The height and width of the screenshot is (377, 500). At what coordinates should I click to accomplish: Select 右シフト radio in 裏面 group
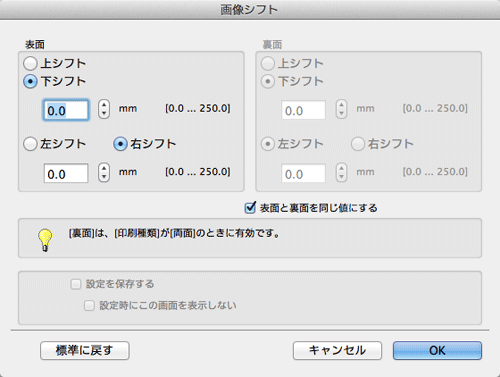[x=358, y=144]
